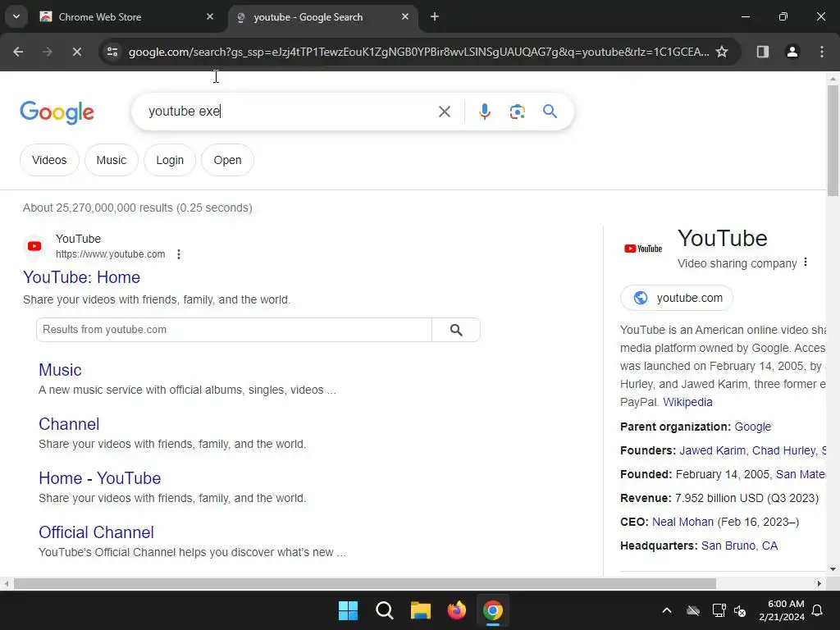
Task: Search by image with Google Lens icon
Action: tap(518, 112)
